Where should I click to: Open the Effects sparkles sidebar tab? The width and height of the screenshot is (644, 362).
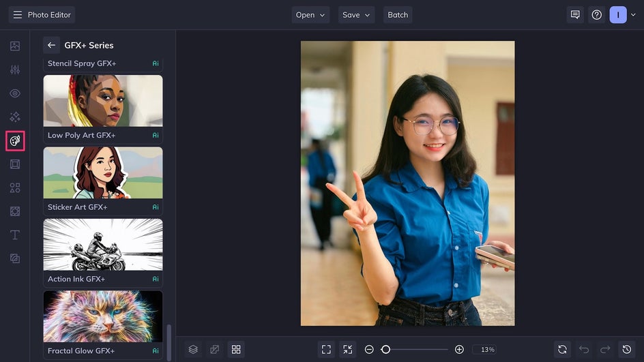[x=15, y=117]
